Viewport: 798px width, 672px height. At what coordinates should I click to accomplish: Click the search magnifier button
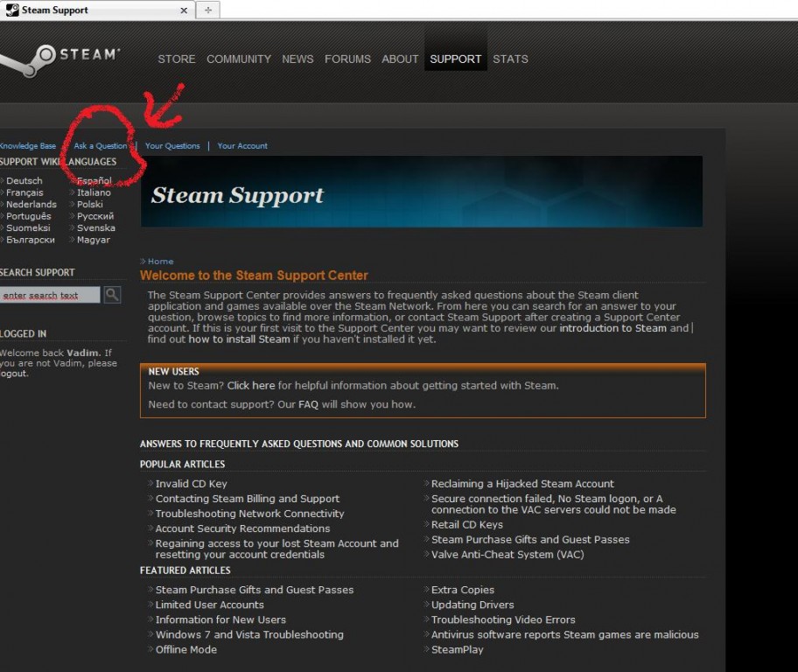(x=113, y=295)
